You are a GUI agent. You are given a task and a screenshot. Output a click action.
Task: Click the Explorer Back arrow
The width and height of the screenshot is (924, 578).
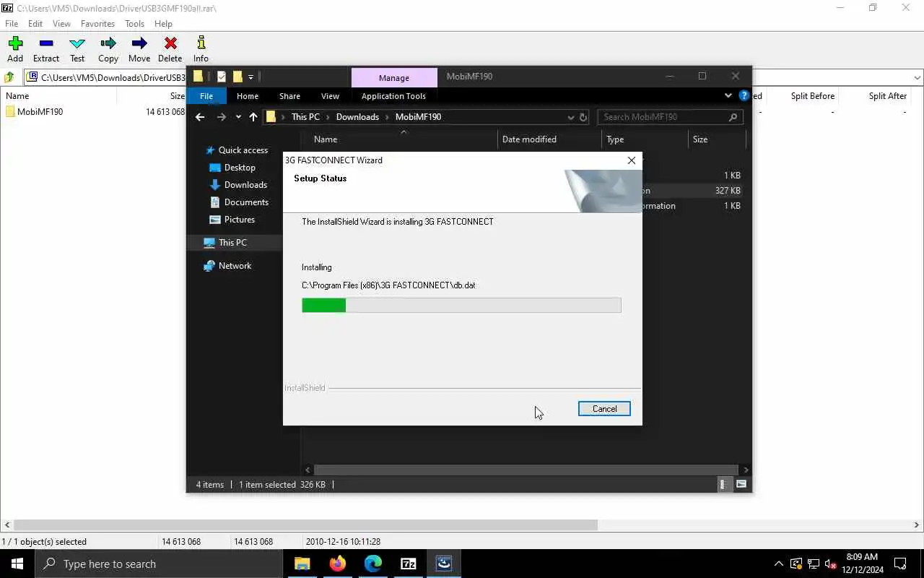200,117
